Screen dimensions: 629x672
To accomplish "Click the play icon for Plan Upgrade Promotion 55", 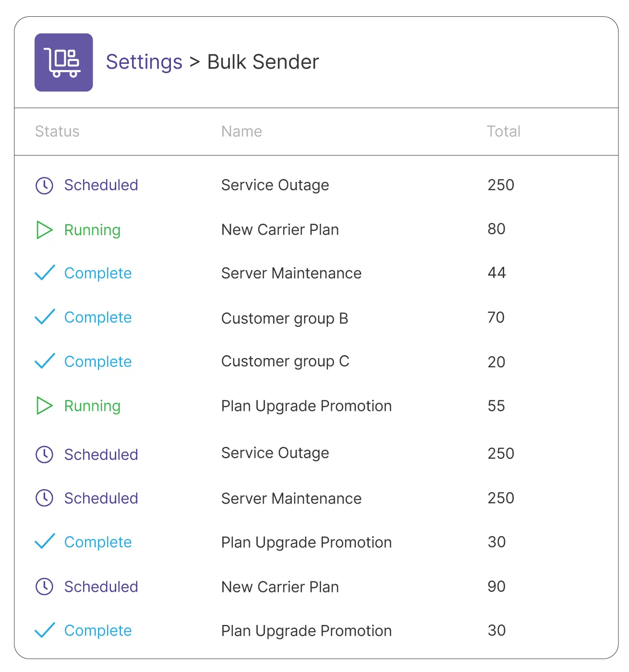I will click(45, 406).
